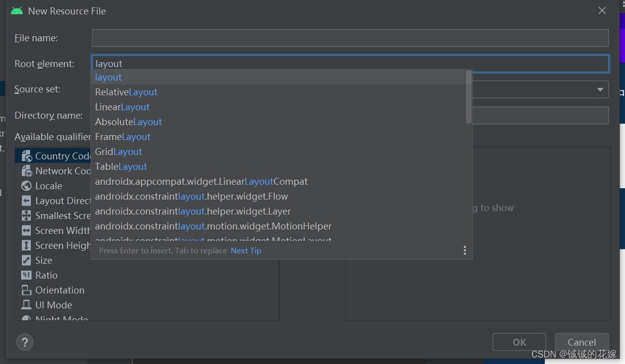Click the OK button
The width and height of the screenshot is (625, 364).
coord(519,342)
